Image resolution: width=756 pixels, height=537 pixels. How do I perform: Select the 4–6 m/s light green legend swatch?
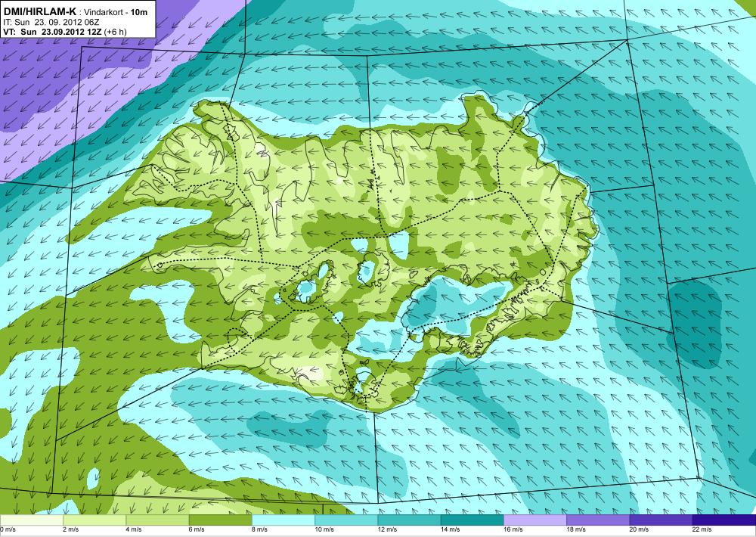[157, 520]
